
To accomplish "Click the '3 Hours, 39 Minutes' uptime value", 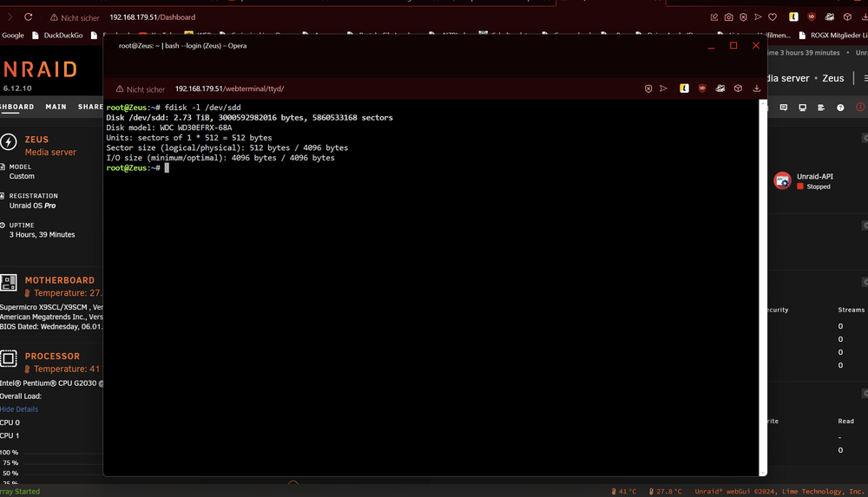I will [x=42, y=235].
